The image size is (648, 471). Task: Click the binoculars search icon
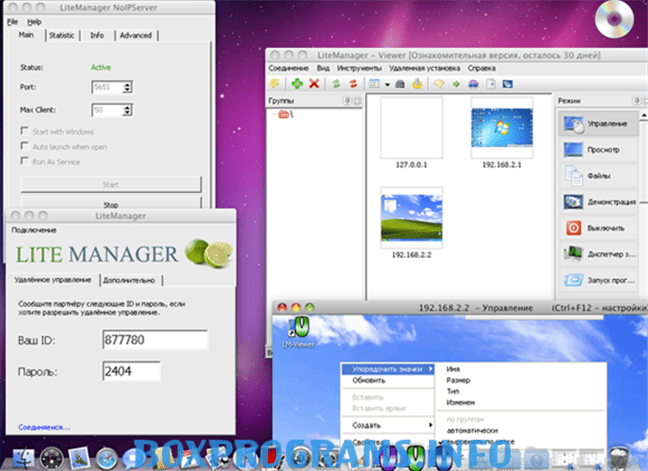pyautogui.click(x=400, y=84)
